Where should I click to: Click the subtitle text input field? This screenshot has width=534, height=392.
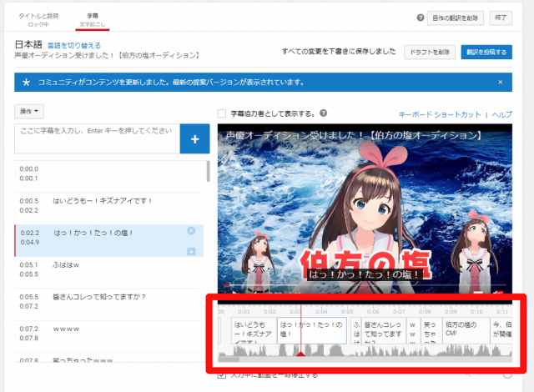click(x=97, y=138)
